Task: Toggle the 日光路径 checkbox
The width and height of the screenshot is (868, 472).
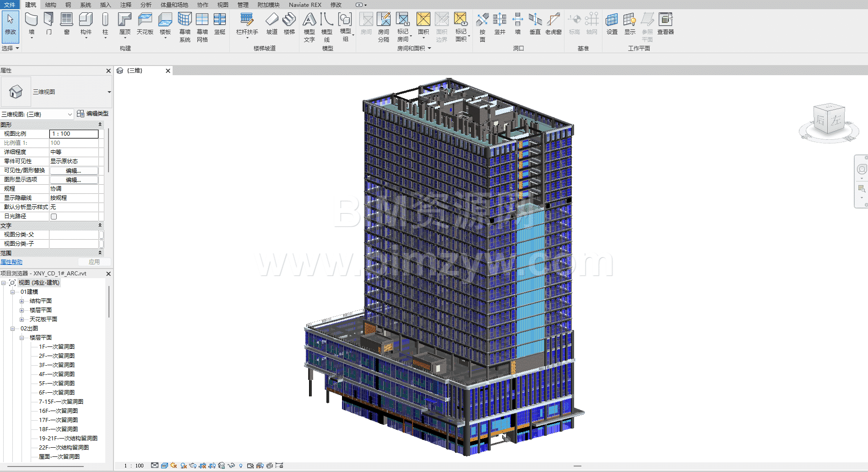Action: click(x=54, y=216)
